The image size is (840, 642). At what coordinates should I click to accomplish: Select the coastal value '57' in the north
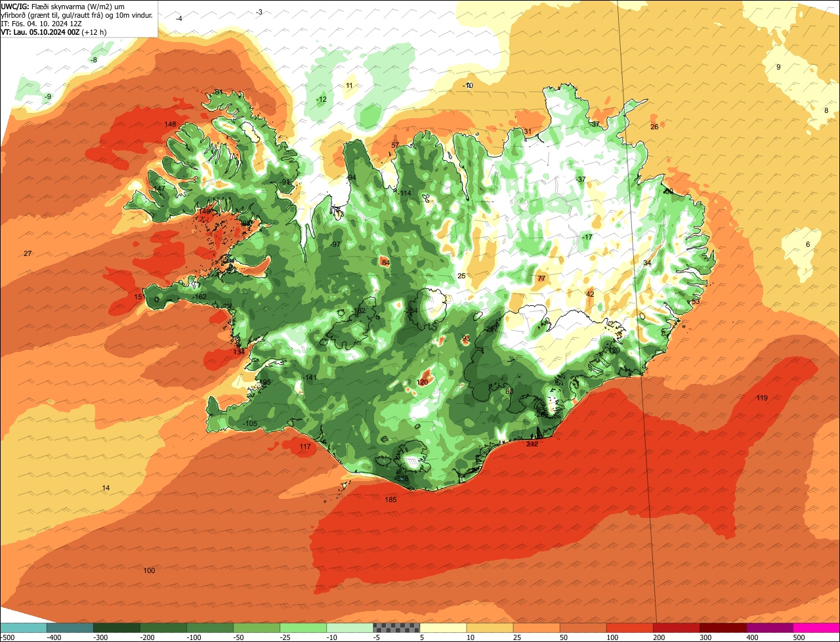(395, 146)
